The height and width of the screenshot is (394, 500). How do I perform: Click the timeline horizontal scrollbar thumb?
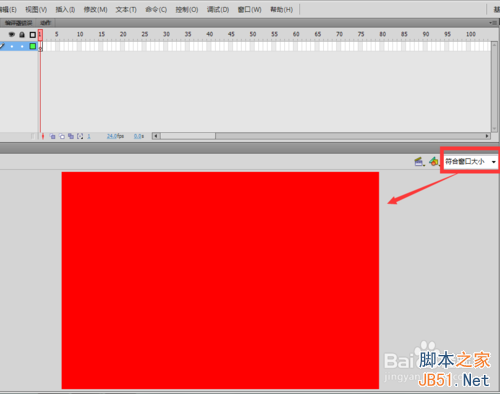(188, 136)
